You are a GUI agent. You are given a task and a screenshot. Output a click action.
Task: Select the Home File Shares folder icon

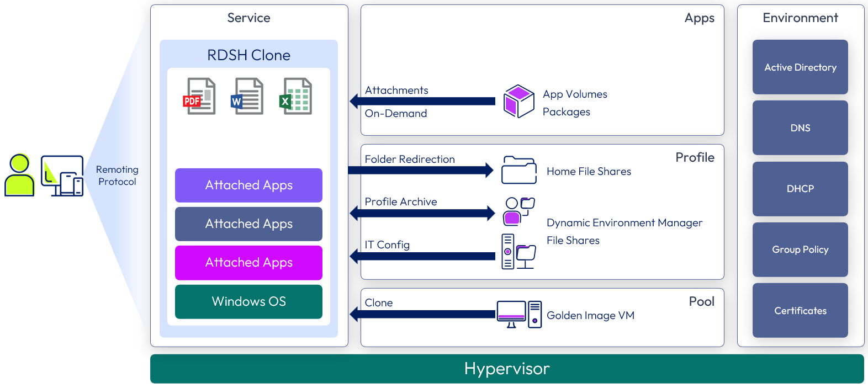point(518,170)
